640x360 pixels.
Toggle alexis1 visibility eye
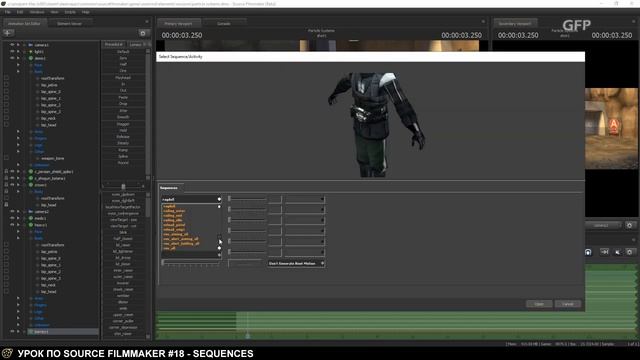click(x=12, y=58)
